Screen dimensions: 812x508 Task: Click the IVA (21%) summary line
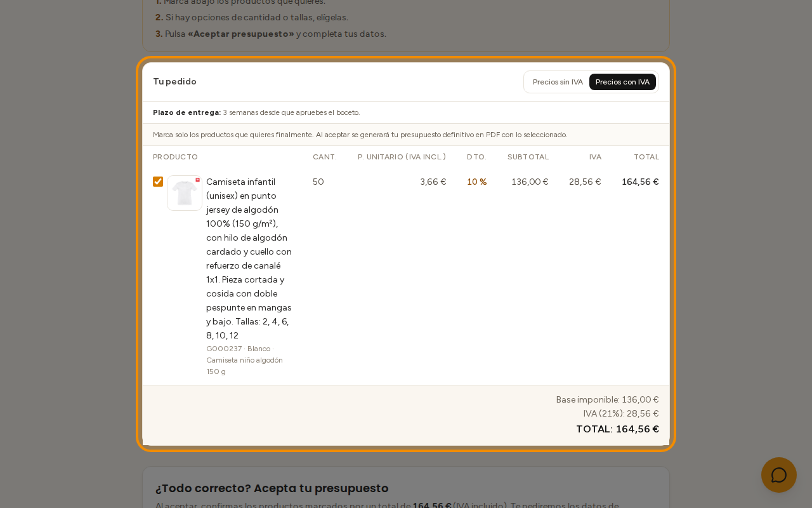pos(621,413)
